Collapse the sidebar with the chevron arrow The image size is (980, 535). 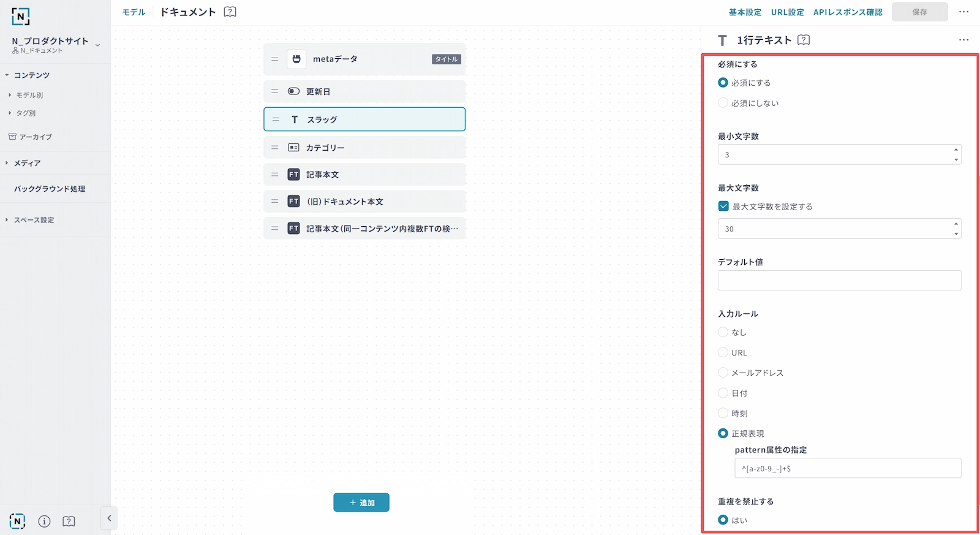109,518
